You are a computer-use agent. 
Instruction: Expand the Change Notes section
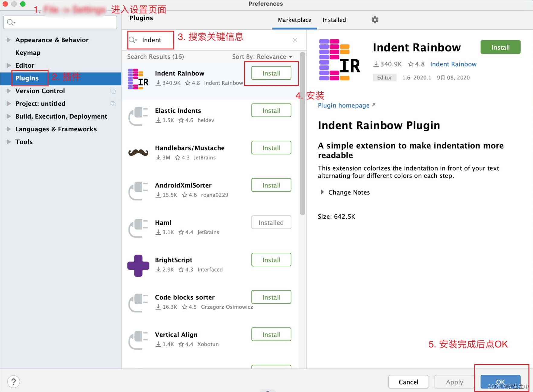[322, 192]
